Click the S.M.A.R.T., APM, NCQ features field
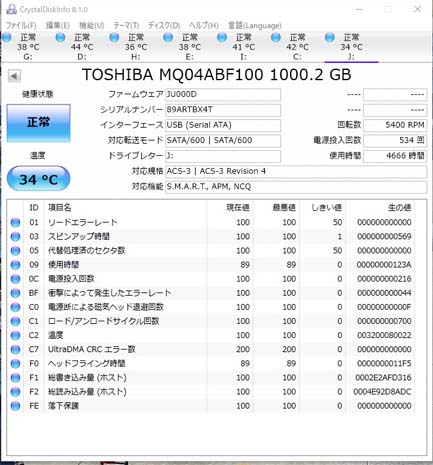433x465 pixels. (x=296, y=187)
